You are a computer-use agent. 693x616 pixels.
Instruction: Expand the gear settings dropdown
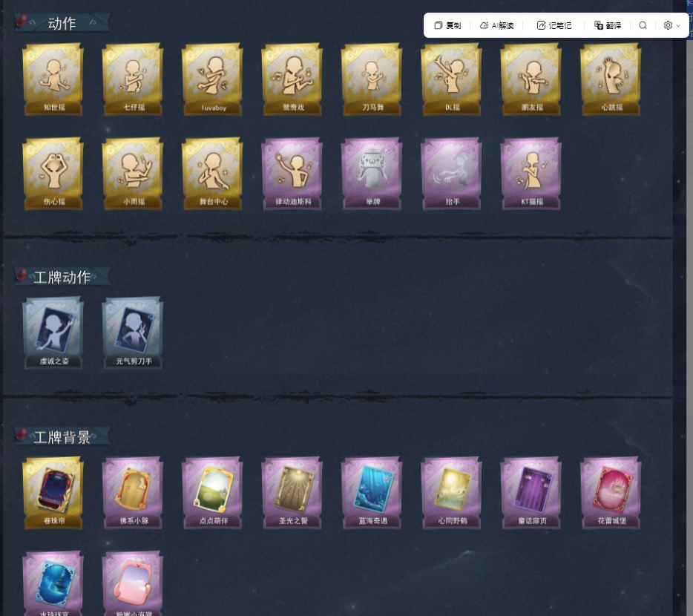pos(671,26)
